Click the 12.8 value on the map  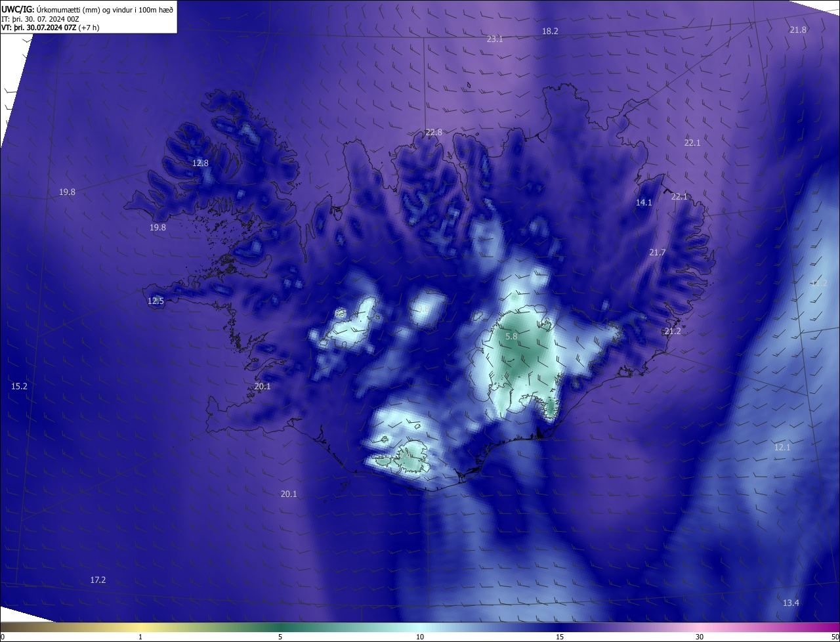200,163
